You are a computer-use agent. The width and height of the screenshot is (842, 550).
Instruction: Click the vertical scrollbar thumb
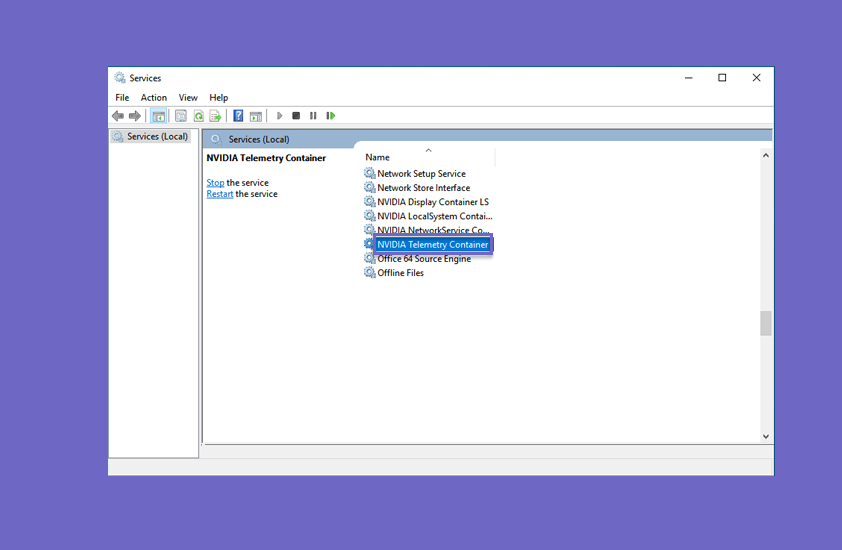[766, 323]
